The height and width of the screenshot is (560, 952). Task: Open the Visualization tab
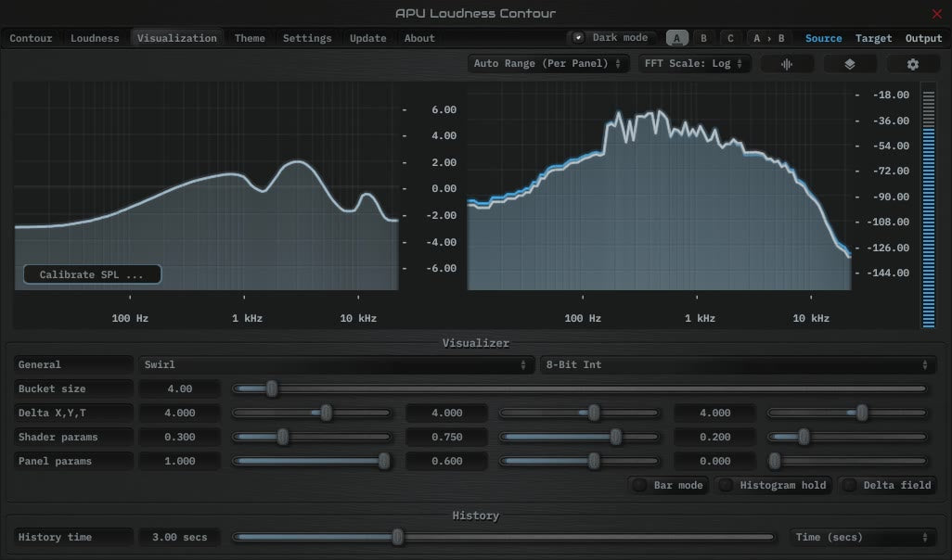click(176, 38)
